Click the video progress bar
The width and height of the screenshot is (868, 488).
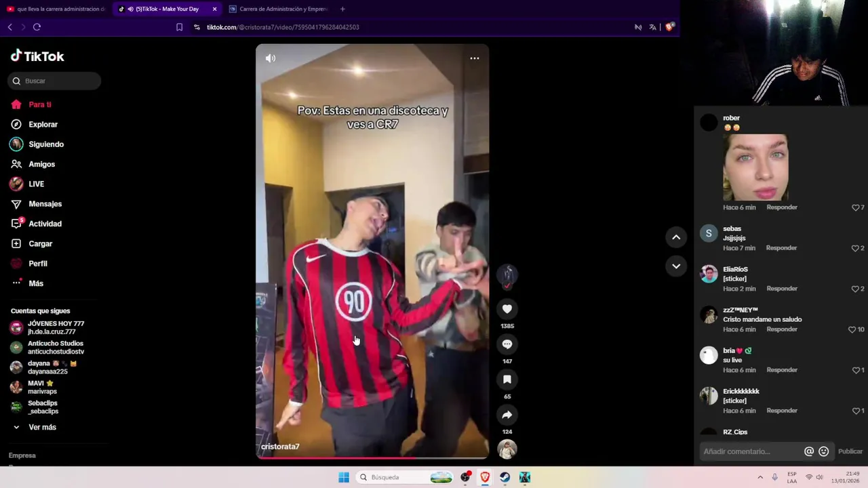click(x=372, y=458)
